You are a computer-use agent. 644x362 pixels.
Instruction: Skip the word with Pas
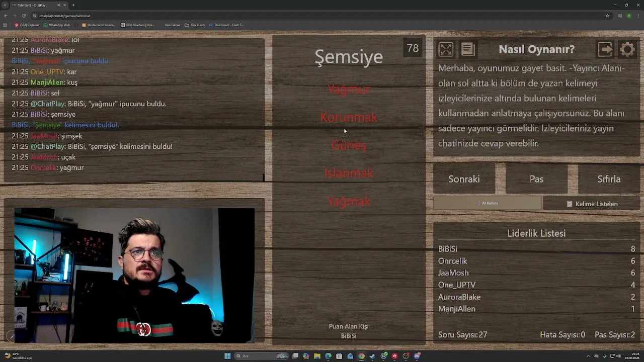click(536, 179)
